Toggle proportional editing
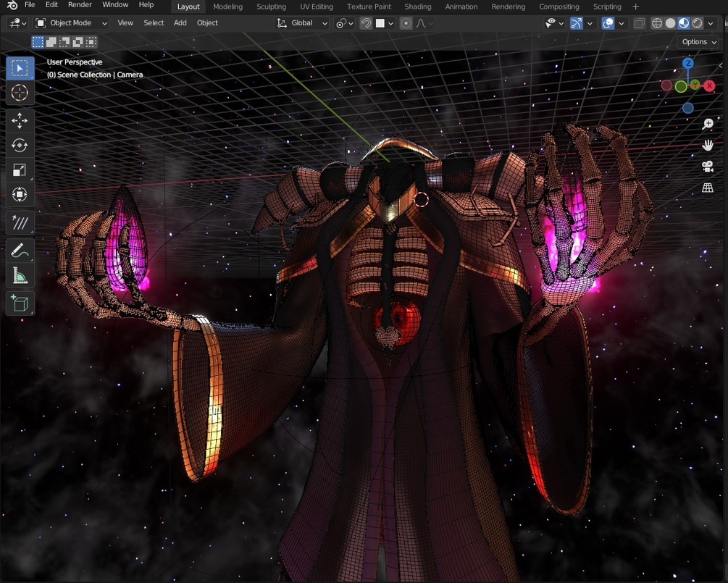This screenshot has height=583, width=728. click(406, 22)
